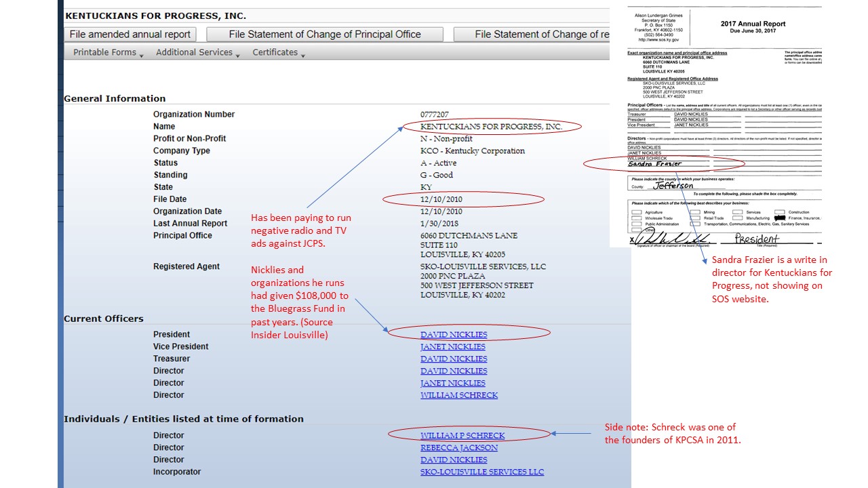Click the filled Finance, Insurance checkbox
This screenshot has height=488, width=868.
[x=779, y=218]
